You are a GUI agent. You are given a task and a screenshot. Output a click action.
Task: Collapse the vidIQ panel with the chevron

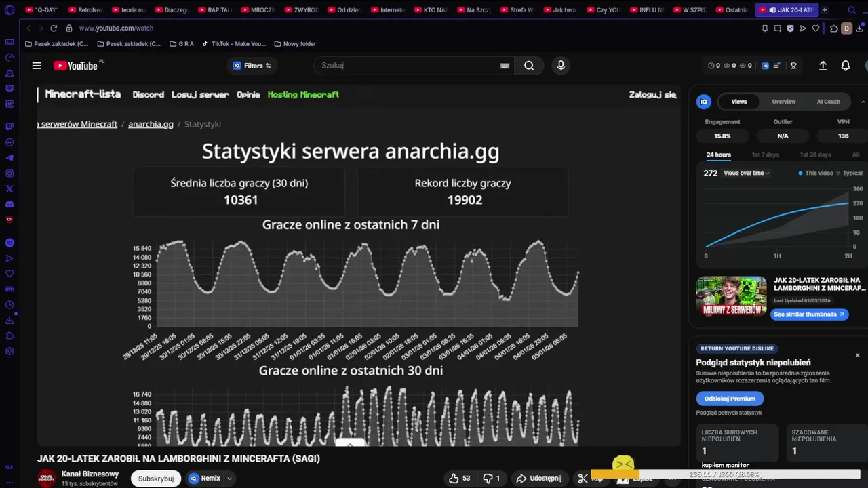pos(863,102)
